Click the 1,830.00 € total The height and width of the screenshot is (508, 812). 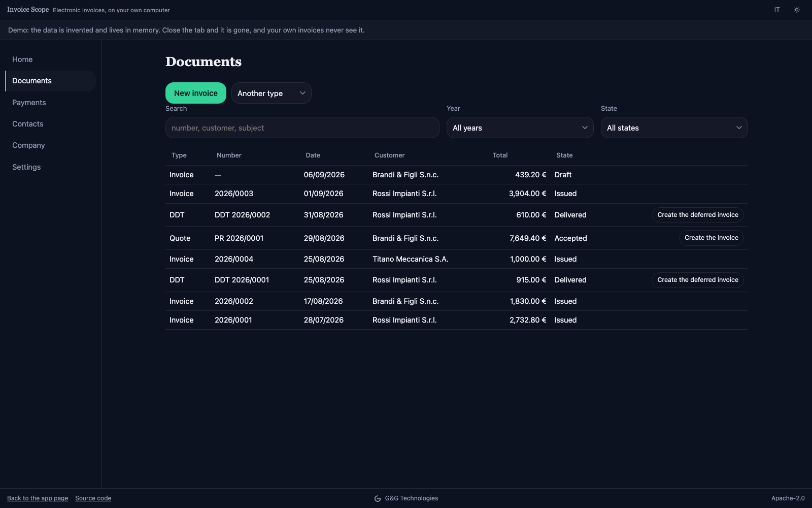[528, 301]
